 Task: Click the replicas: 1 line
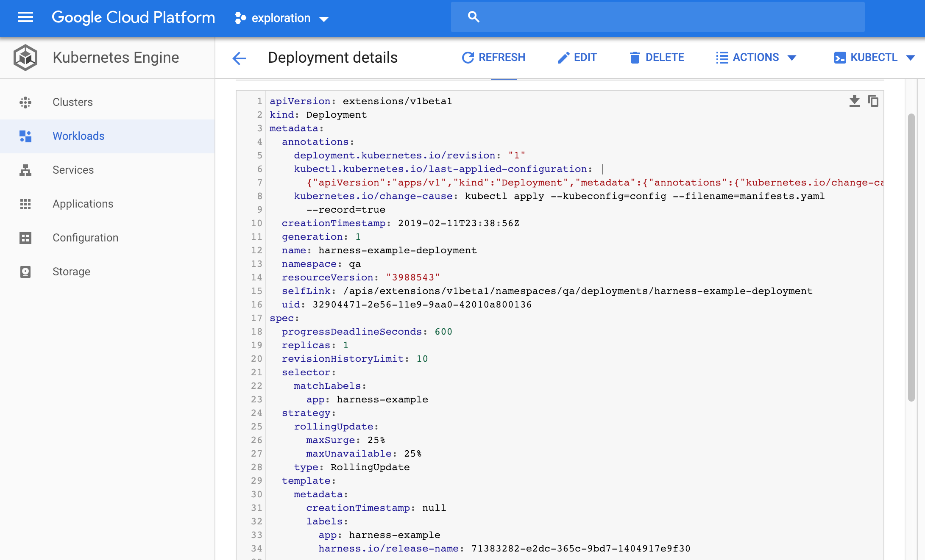[315, 345]
